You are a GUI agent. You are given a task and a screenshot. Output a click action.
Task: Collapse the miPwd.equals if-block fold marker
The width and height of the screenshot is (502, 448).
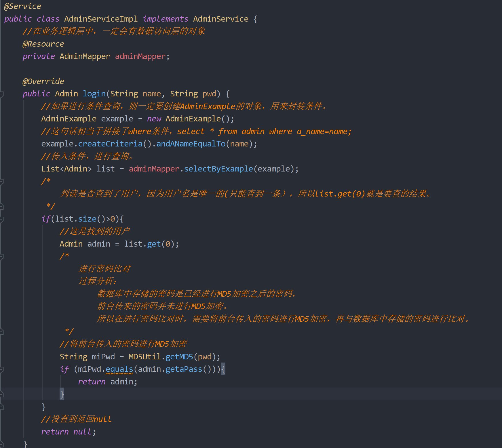coord(1,369)
